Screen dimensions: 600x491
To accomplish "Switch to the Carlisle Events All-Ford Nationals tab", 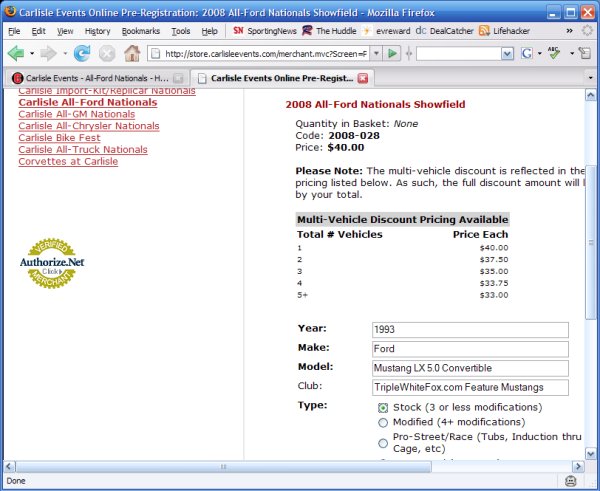I will click(x=96, y=78).
